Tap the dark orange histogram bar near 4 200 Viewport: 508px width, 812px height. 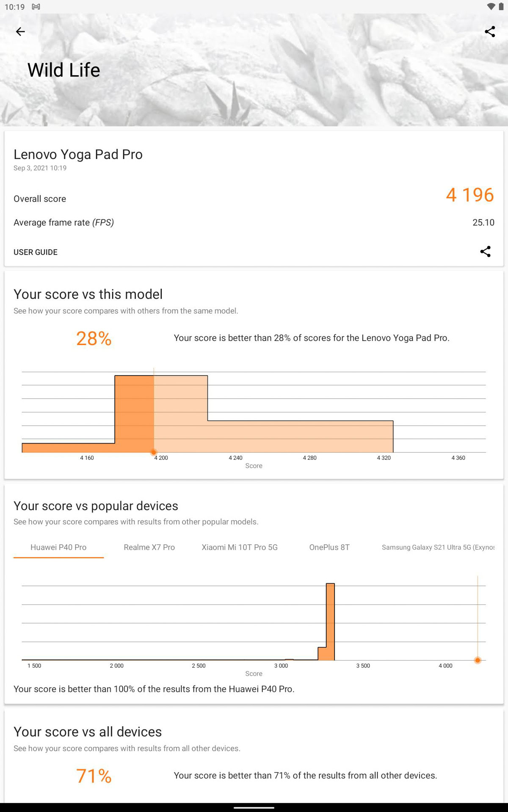pyautogui.click(x=134, y=414)
